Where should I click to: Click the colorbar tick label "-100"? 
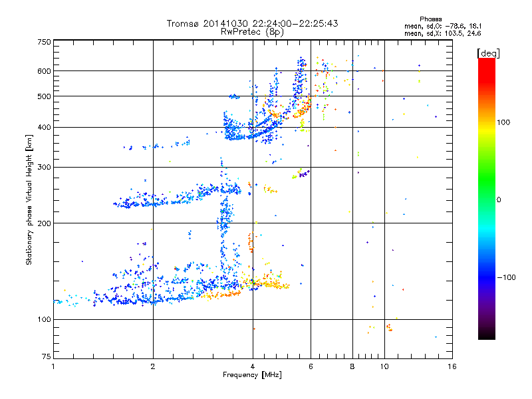pos(506,277)
